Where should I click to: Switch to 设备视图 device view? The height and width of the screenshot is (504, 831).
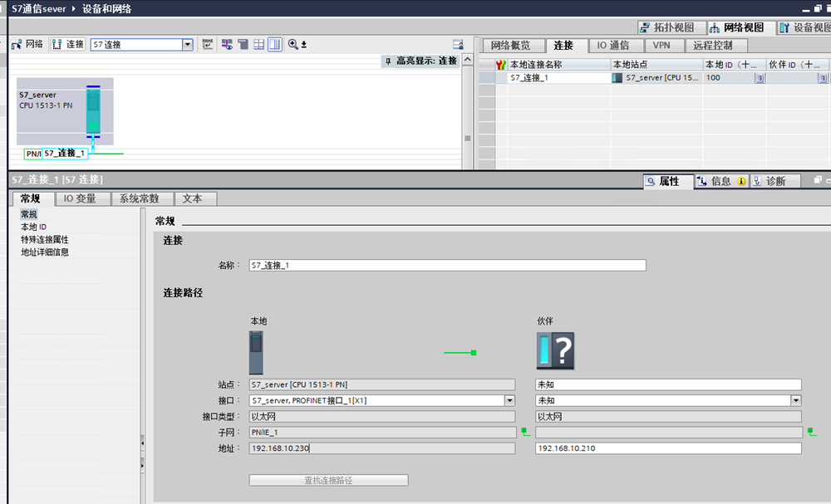[x=803, y=27]
